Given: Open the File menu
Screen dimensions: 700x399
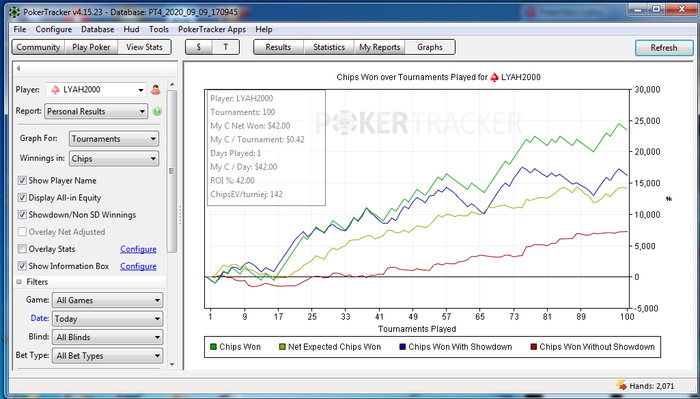Looking at the screenshot, I should pos(20,29).
